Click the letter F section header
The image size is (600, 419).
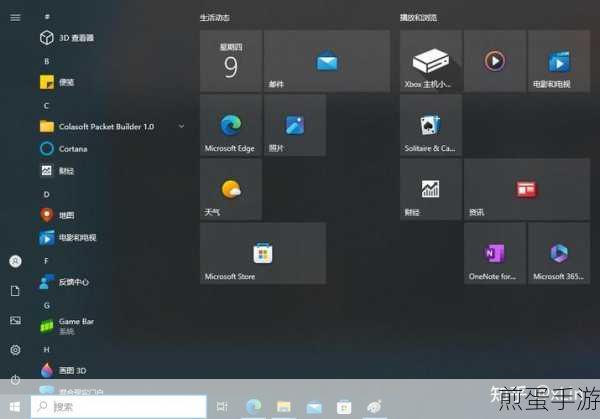click(46, 261)
